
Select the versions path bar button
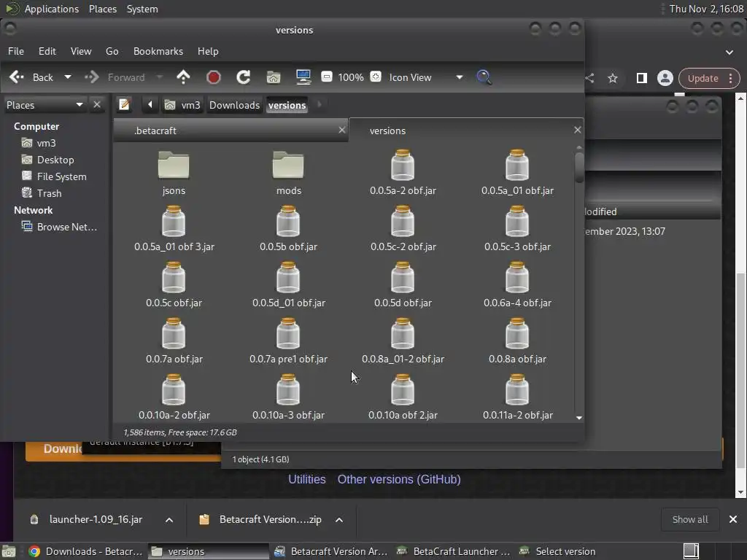287,105
